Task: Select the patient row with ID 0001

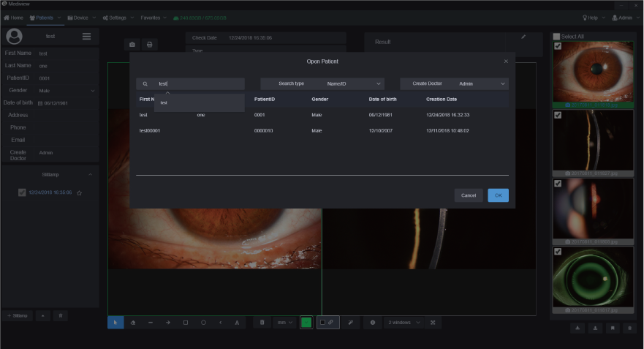Action: point(322,115)
